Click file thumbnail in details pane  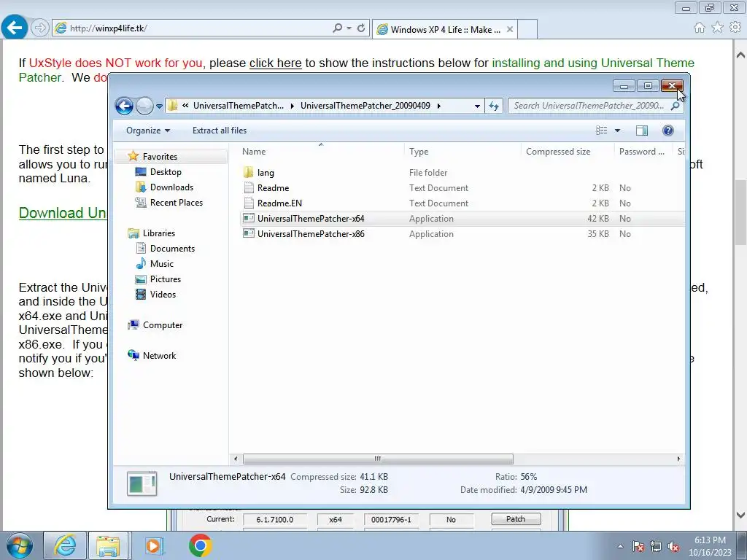142,484
